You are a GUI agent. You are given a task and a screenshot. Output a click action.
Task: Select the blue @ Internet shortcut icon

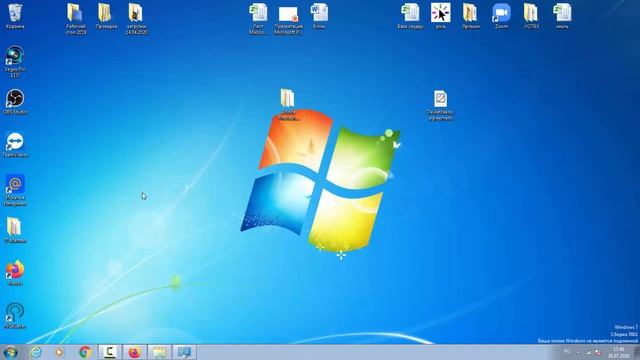(15, 190)
